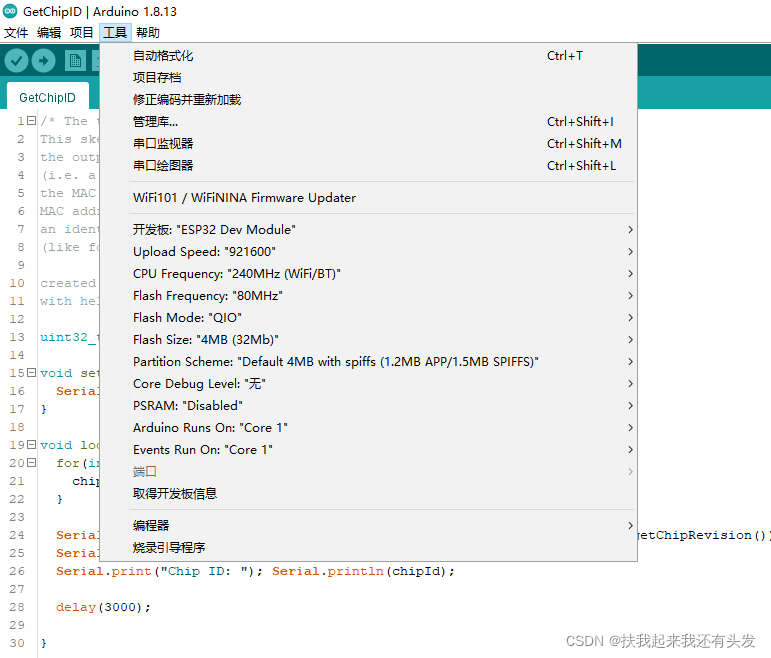Open Partition Scheme Default 4MB option
Viewport: 771px width, 658px height.
click(x=369, y=361)
